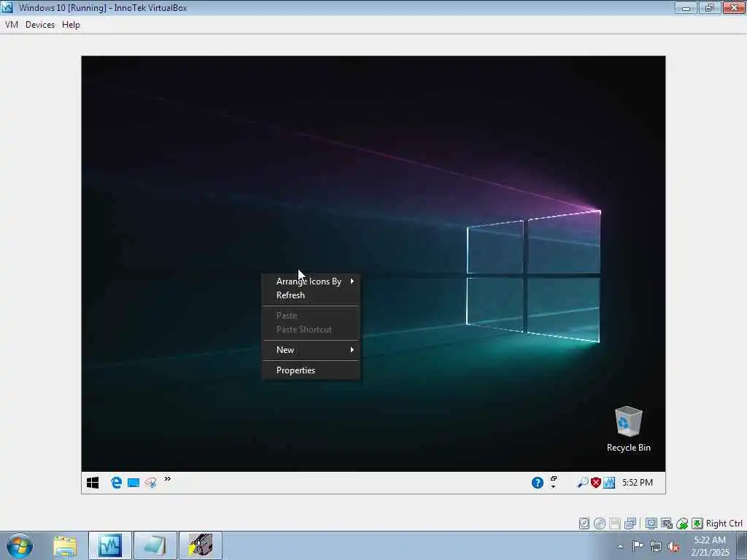Click the display monitor status icon
Viewport: 747px width, 560px height.
point(651,524)
